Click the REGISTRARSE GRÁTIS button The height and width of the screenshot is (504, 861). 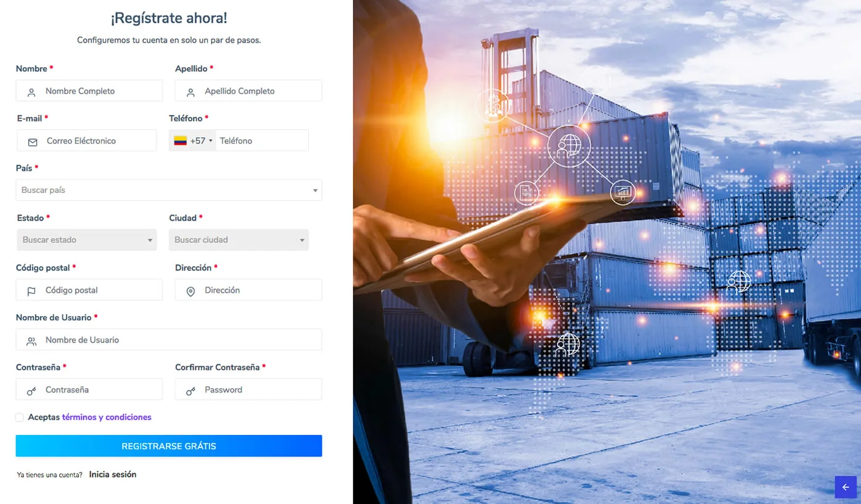point(169,446)
